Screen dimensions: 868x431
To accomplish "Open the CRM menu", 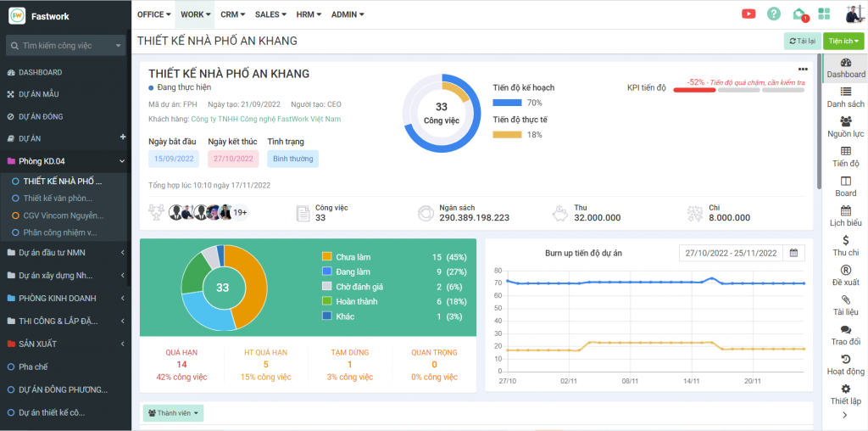I will 232,14.
